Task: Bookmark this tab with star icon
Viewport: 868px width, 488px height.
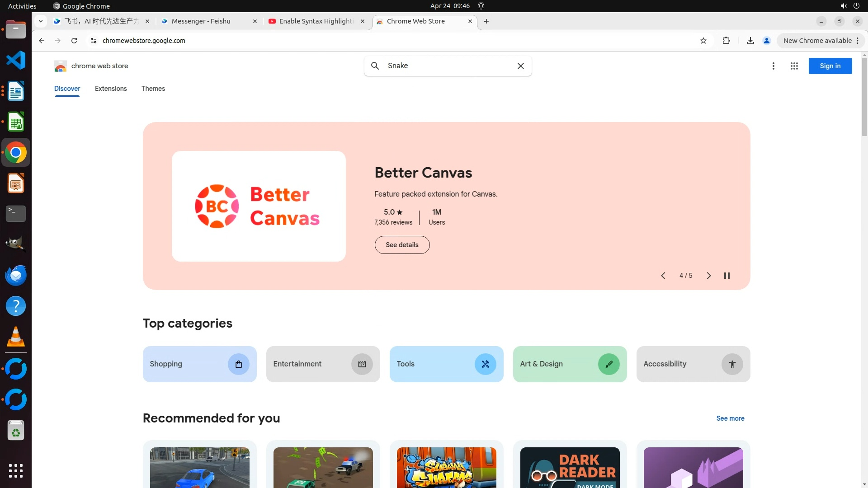Action: pyautogui.click(x=703, y=41)
